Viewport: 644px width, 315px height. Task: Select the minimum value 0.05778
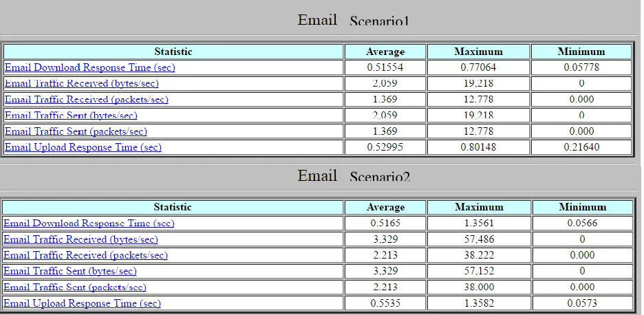pos(581,67)
